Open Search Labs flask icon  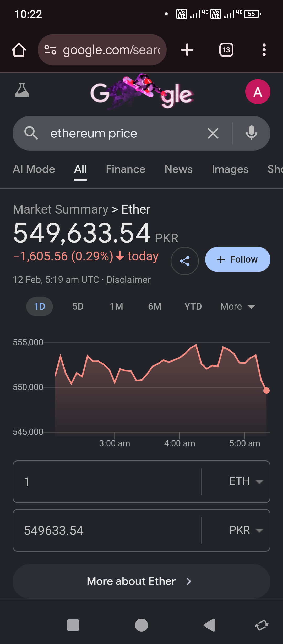[22, 90]
